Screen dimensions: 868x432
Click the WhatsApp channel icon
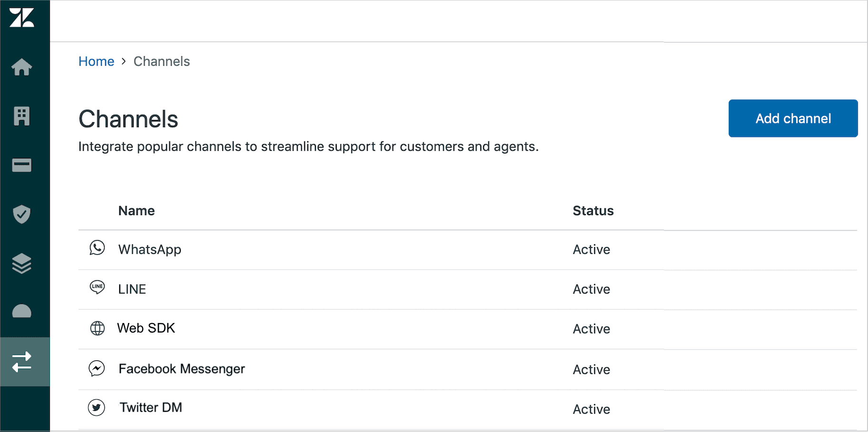tap(97, 248)
